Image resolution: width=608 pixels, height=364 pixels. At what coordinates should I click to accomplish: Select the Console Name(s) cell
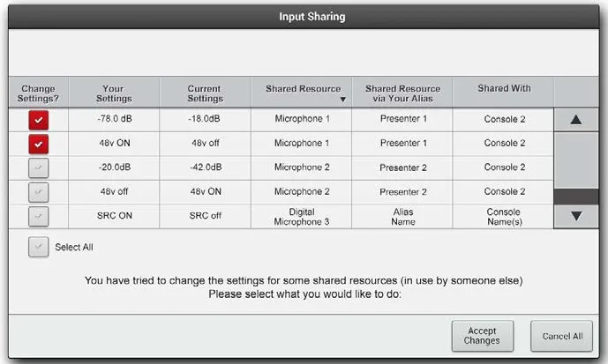click(504, 217)
